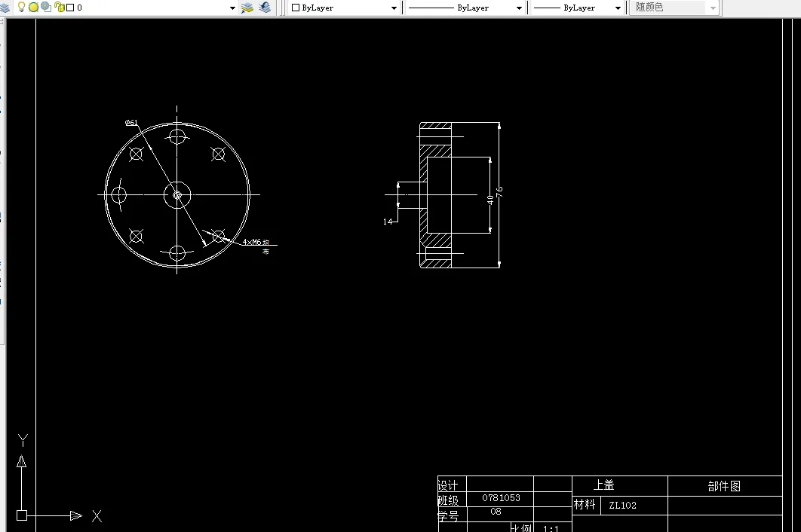
Task: Open the lineweight ByLayer dropdown
Action: [618, 8]
